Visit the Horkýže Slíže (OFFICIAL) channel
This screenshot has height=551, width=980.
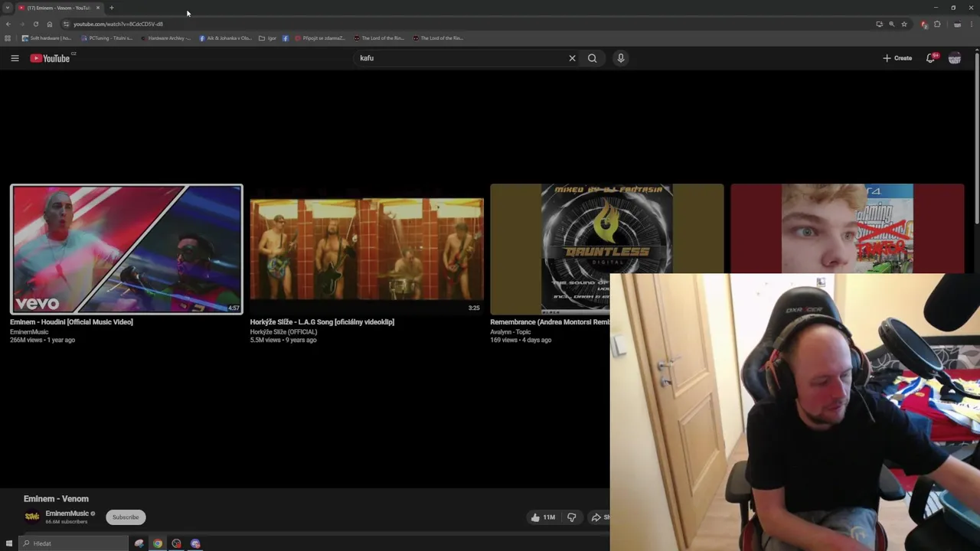(x=283, y=332)
